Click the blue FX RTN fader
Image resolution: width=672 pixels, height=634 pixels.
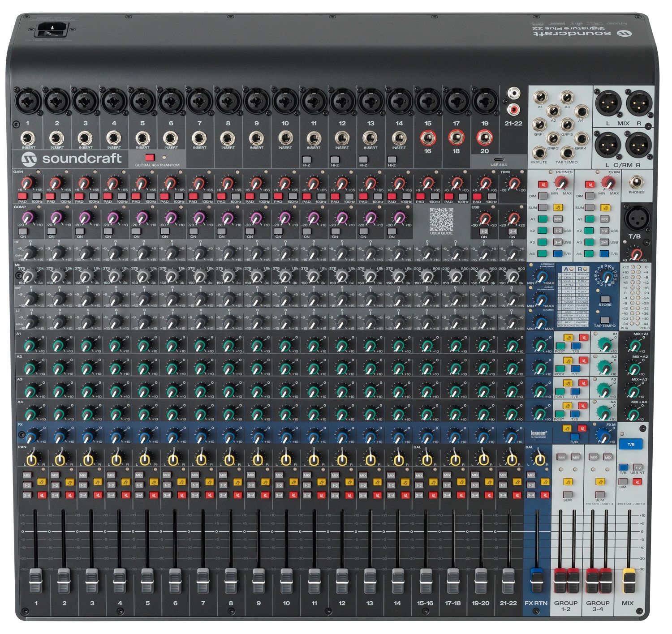(x=536, y=581)
